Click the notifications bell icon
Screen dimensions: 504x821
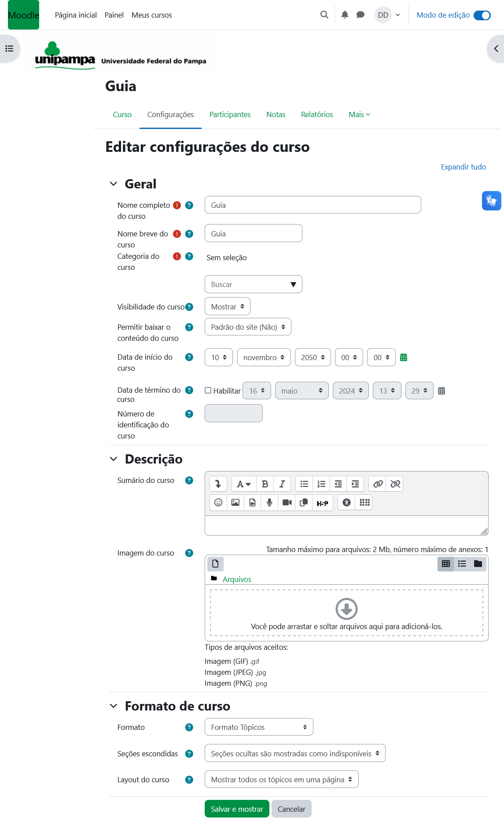click(345, 15)
